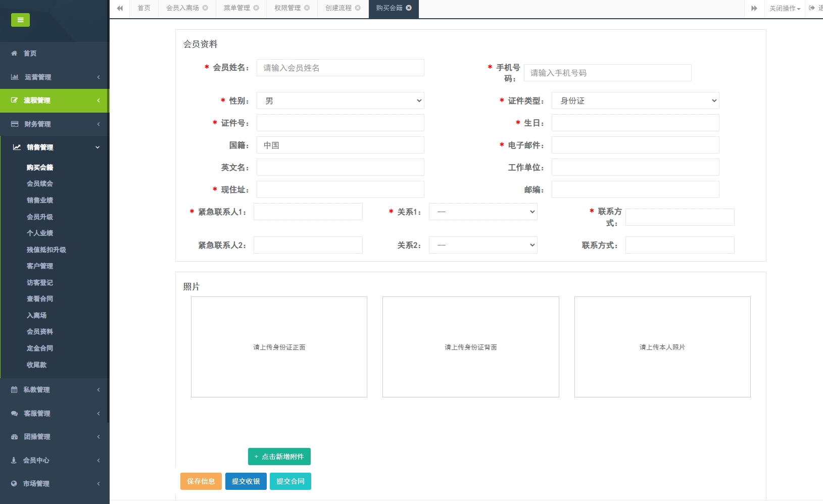Image resolution: width=823 pixels, height=504 pixels.
Task: Click the line chart icon for 销售管理
Action: pos(17,147)
